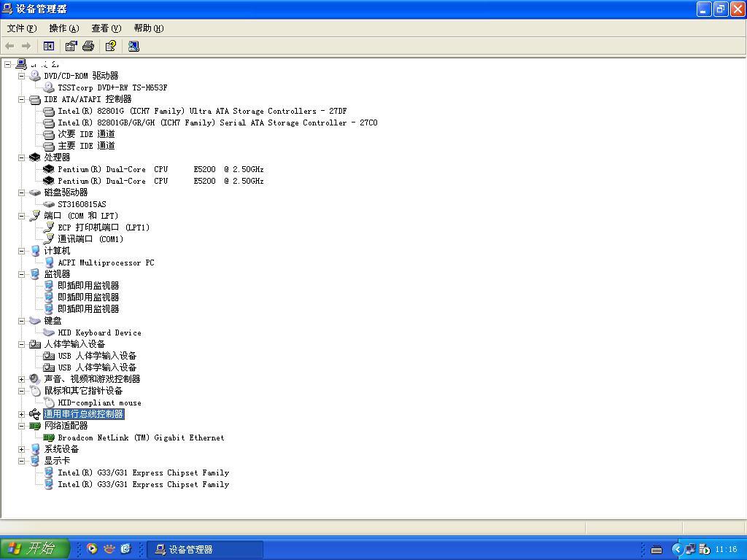Select the 键盘 category label
The height and width of the screenshot is (560, 747).
point(53,321)
